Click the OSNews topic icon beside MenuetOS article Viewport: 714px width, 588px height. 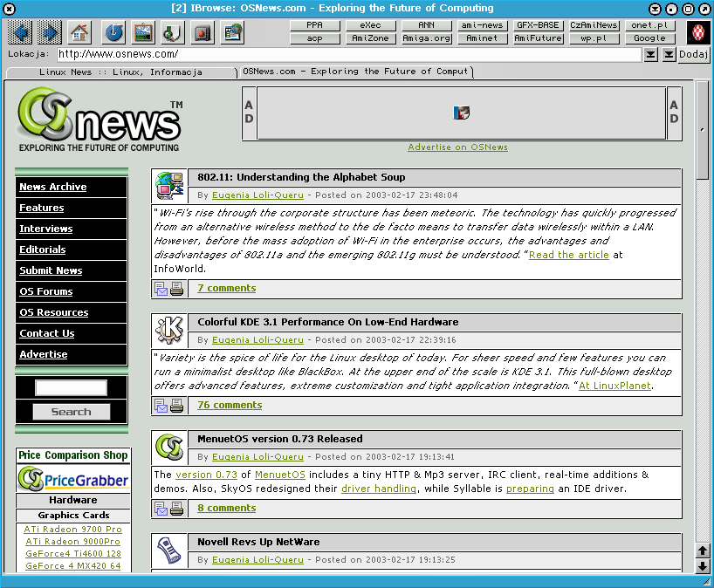pyautogui.click(x=169, y=448)
